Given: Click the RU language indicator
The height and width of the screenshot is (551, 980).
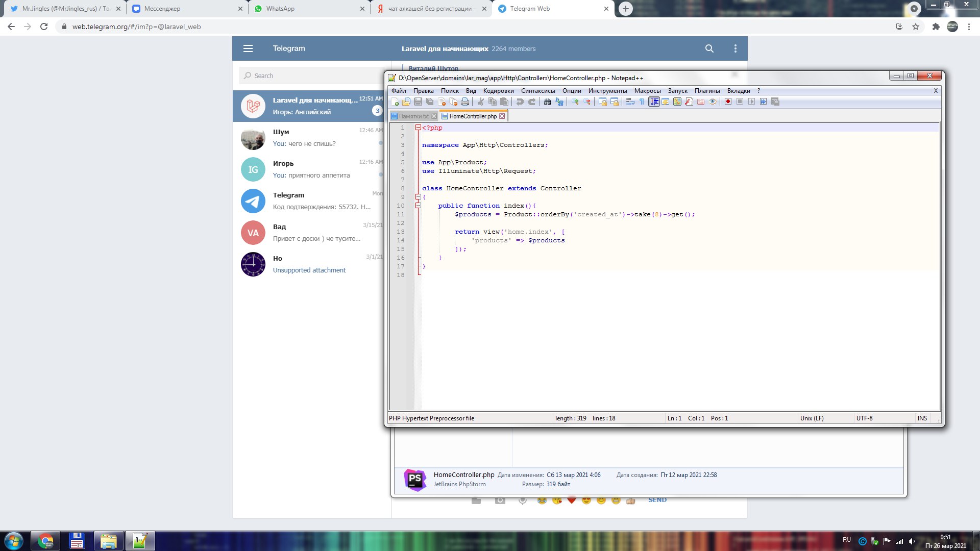Looking at the screenshot, I should coord(847,540).
